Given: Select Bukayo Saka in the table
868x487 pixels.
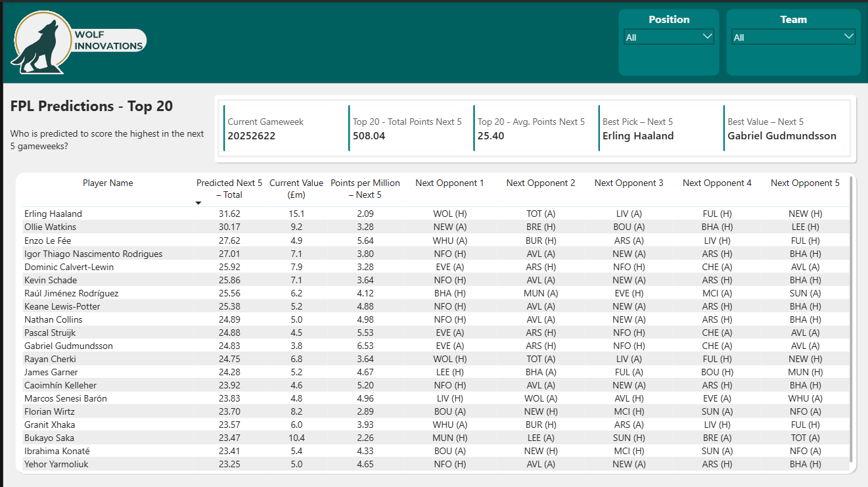Looking at the screenshot, I should click(49, 438).
